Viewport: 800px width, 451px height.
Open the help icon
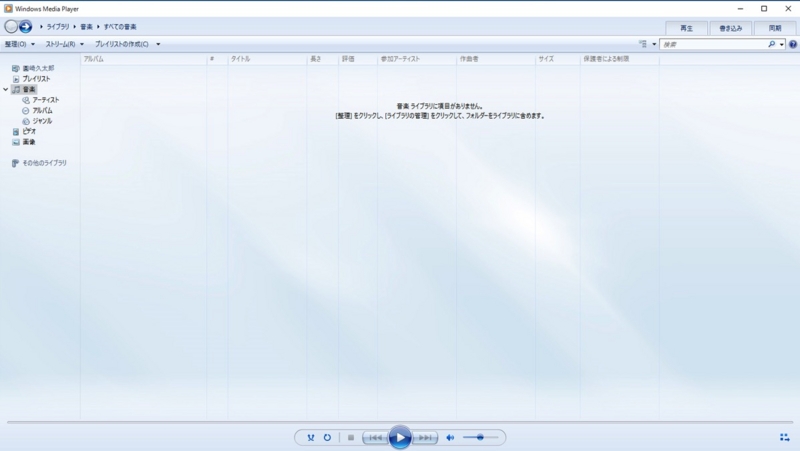pos(793,44)
